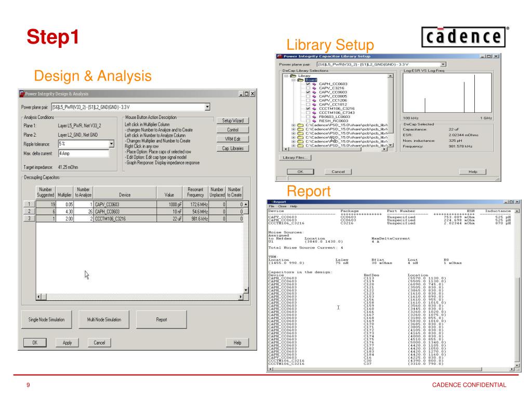Toggle the CAPH_CC0603 library checkbox
Viewport: 532px width, 399px height.
[x=308, y=84]
